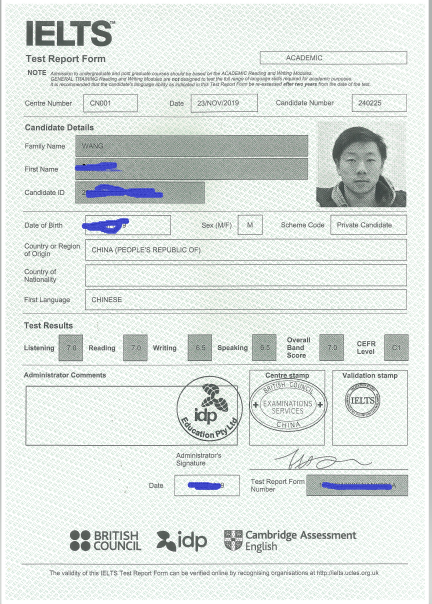This screenshot has width=432, height=604.
Task: Click the Centre Number field CN001
Action: pos(110,103)
